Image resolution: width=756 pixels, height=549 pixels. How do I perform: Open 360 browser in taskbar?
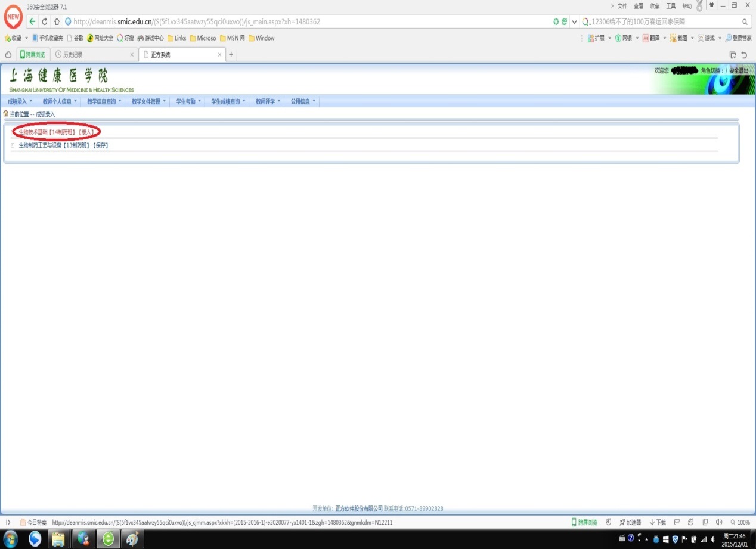tap(109, 539)
